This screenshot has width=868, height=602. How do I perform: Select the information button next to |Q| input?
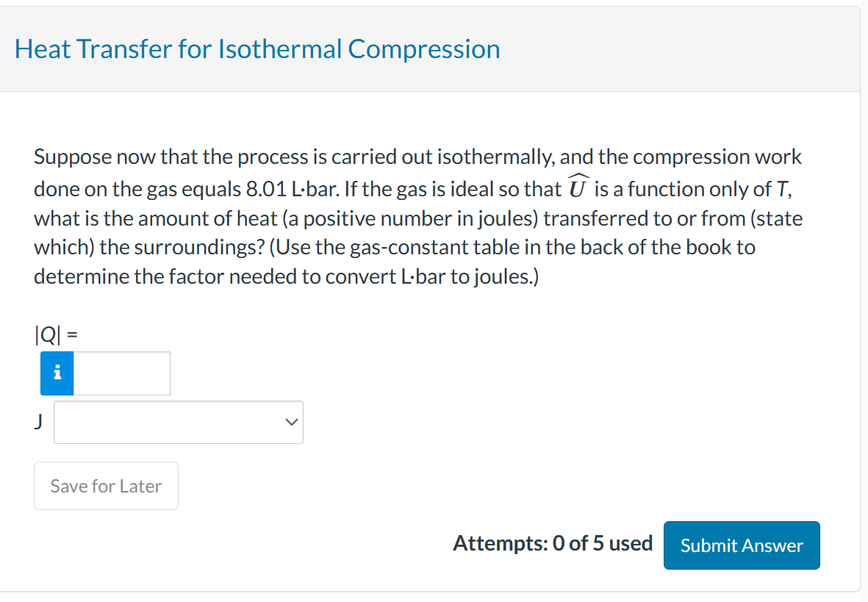57,373
